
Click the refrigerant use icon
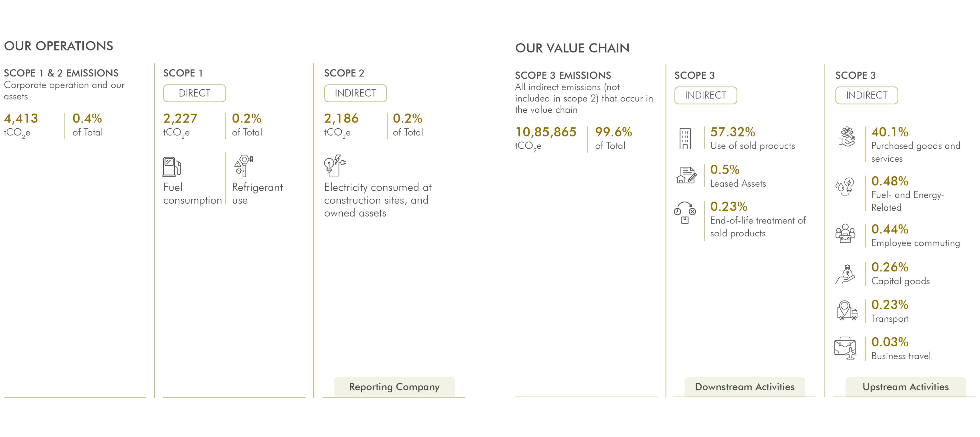pyautogui.click(x=244, y=166)
